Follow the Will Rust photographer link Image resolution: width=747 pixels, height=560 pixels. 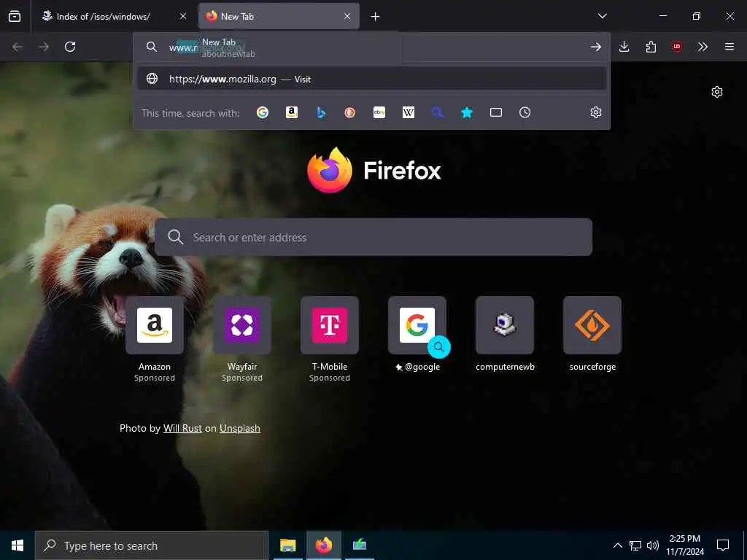182,428
